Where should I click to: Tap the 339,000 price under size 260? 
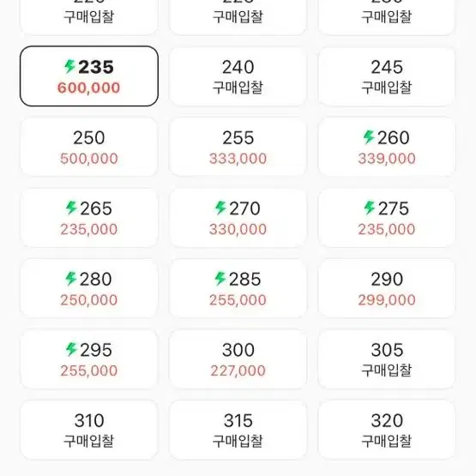point(387,159)
